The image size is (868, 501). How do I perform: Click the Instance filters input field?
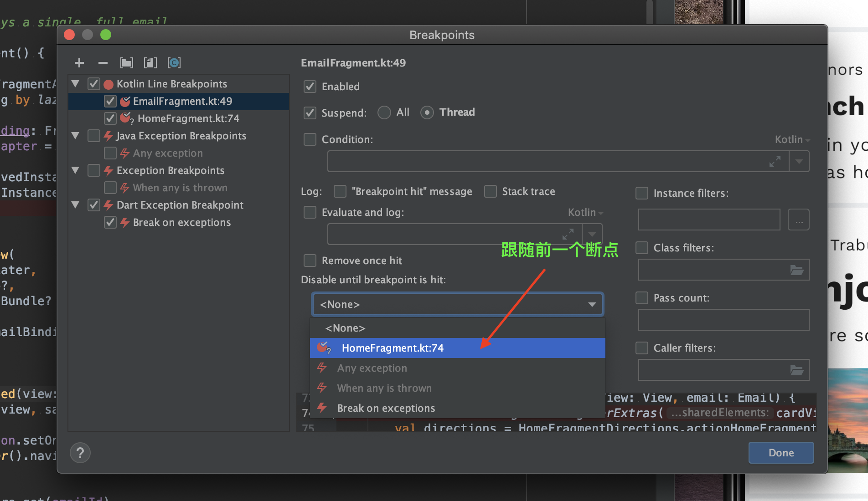[709, 220]
